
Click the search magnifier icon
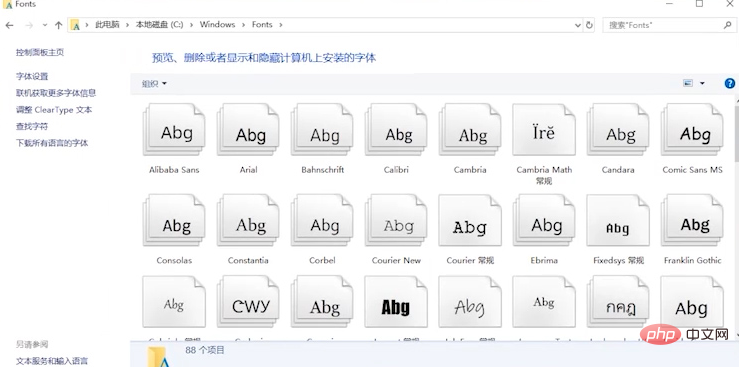tap(728, 25)
